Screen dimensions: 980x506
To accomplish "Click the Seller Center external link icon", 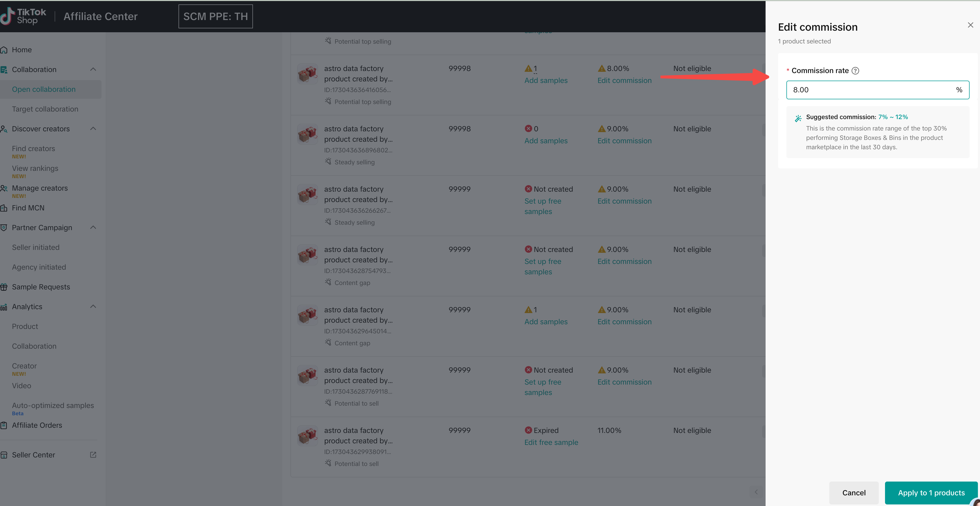I will (93, 455).
